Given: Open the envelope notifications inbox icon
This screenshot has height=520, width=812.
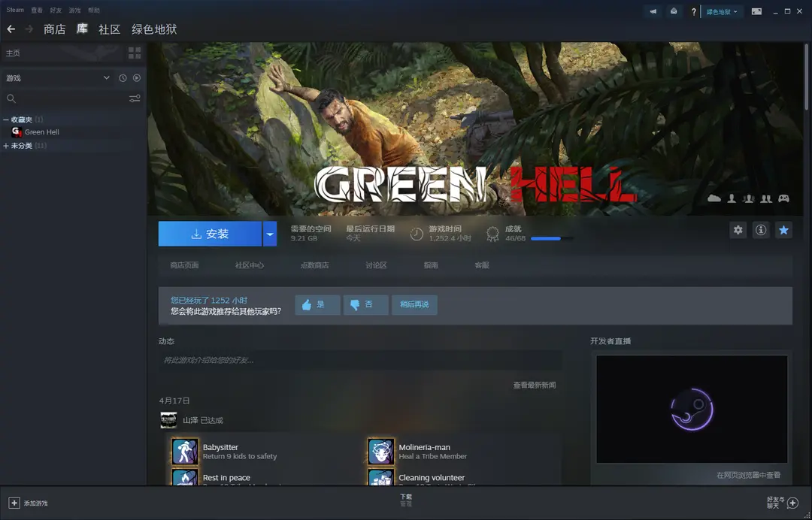Looking at the screenshot, I should [674, 11].
